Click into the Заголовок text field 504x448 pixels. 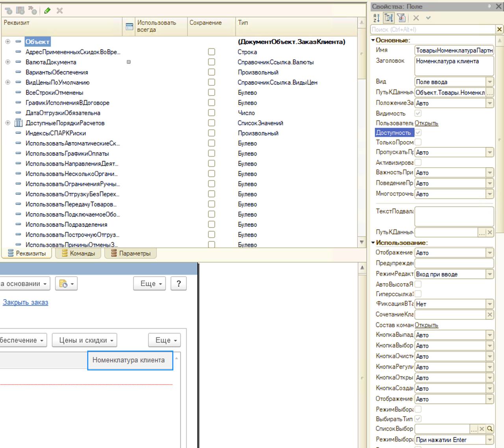pyautogui.click(x=454, y=66)
